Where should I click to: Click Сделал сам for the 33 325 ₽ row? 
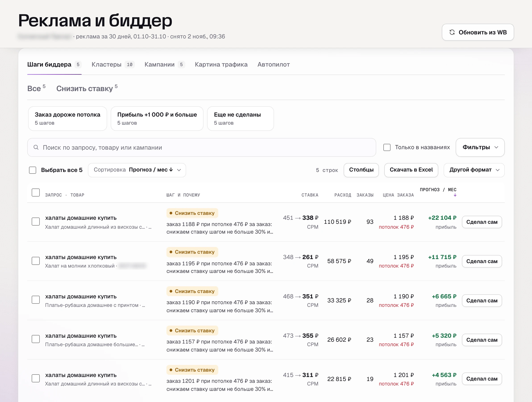482,300
